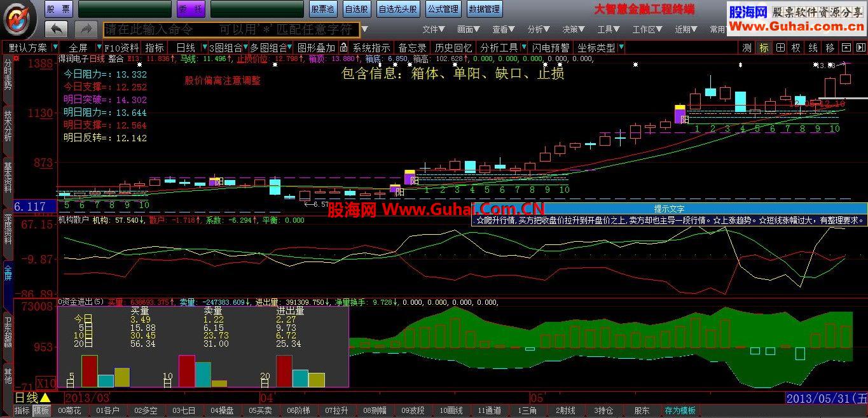Open the 自选股 watchlist
Viewport: 868px width, 418px height.
click(x=356, y=9)
